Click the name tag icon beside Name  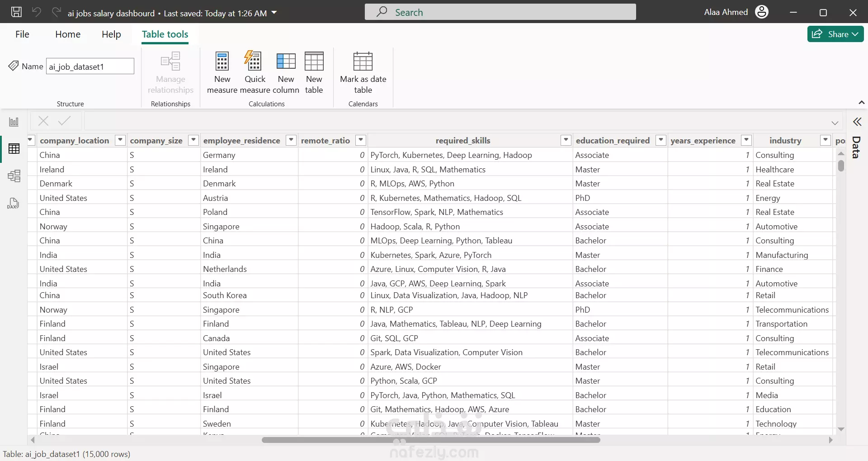pyautogui.click(x=14, y=66)
